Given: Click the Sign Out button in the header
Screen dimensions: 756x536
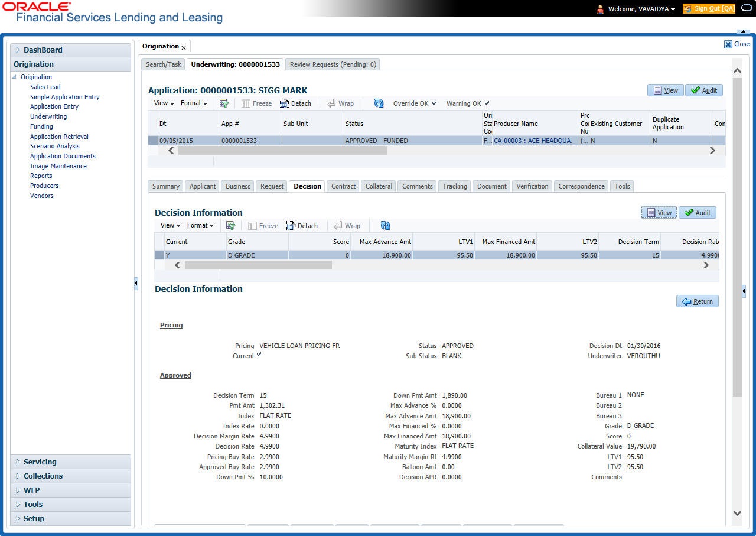Looking at the screenshot, I should pos(709,9).
